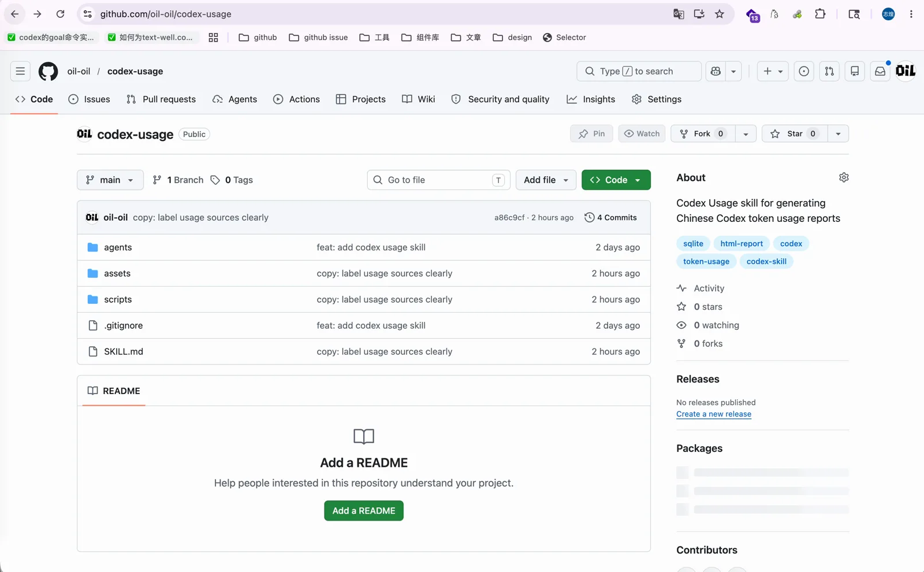Expand the main branch dropdown
This screenshot has height=572, width=924.
(x=110, y=180)
